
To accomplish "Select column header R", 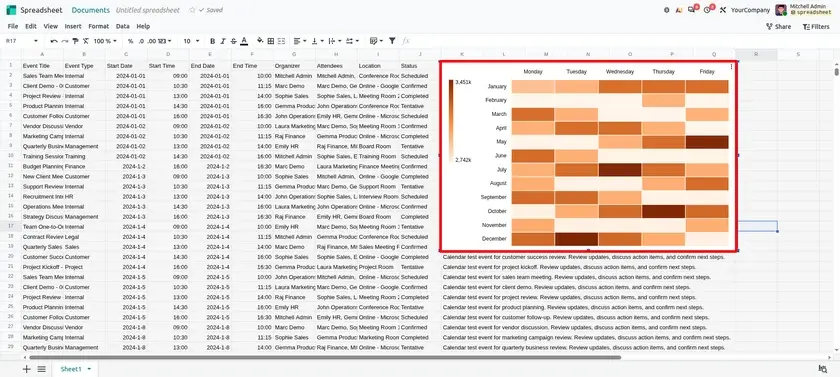I will pyautogui.click(x=756, y=54).
